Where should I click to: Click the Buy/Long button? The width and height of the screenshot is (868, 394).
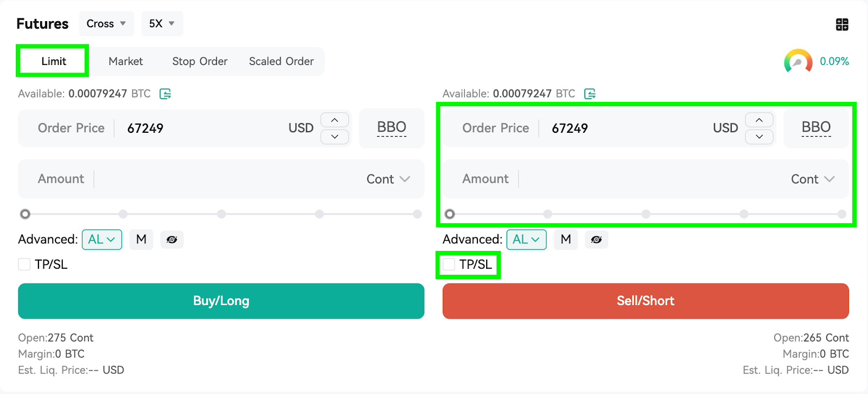point(221,301)
